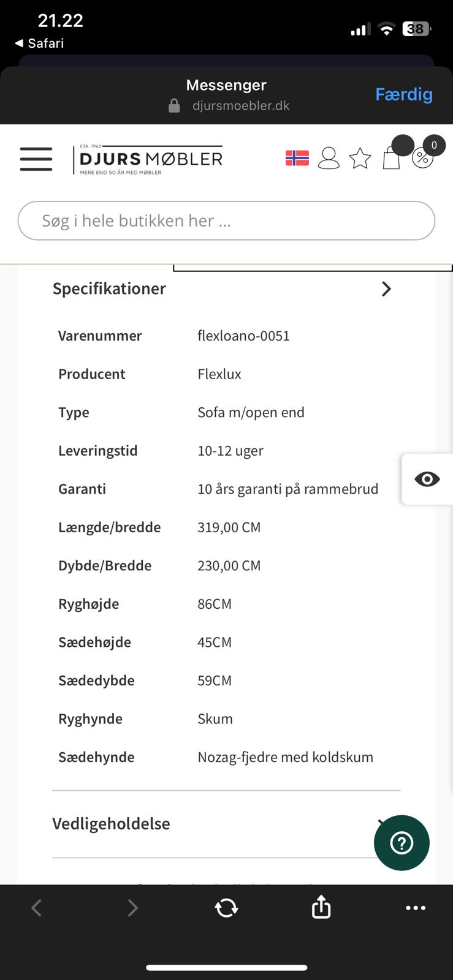View favorites via the star icon
This screenshot has height=980, width=453.
point(360,158)
